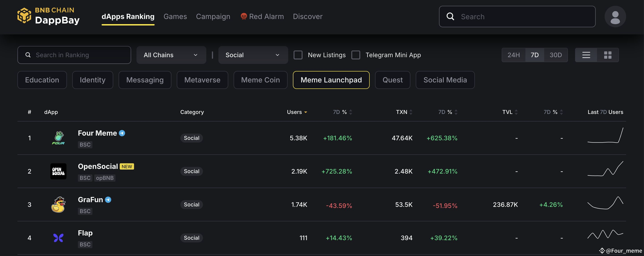The height and width of the screenshot is (256, 644).
Task: Open the Social category dropdown
Action: 253,55
